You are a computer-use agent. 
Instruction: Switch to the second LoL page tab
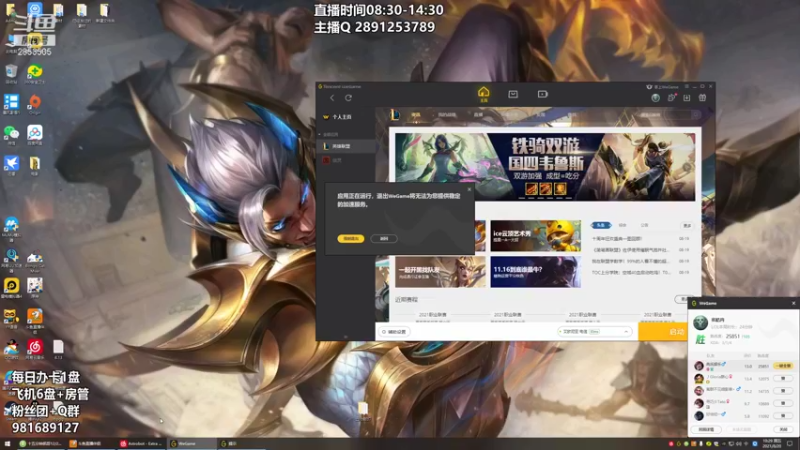coord(447,115)
